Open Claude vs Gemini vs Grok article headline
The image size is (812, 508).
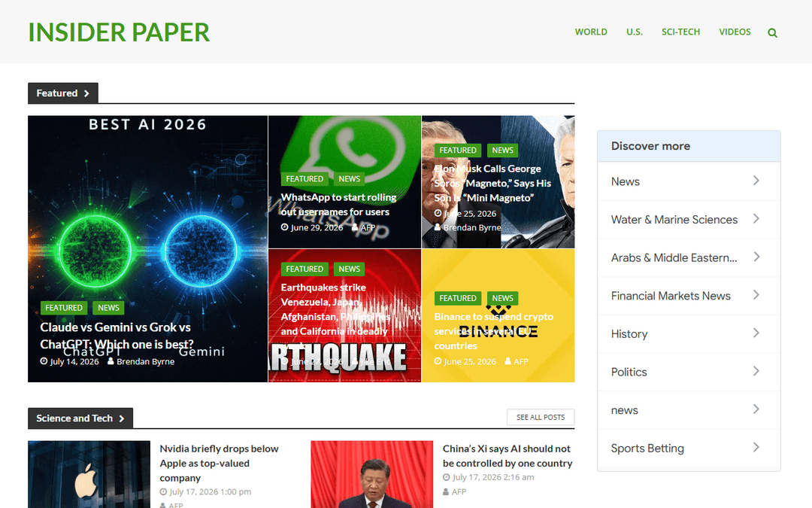(x=117, y=336)
